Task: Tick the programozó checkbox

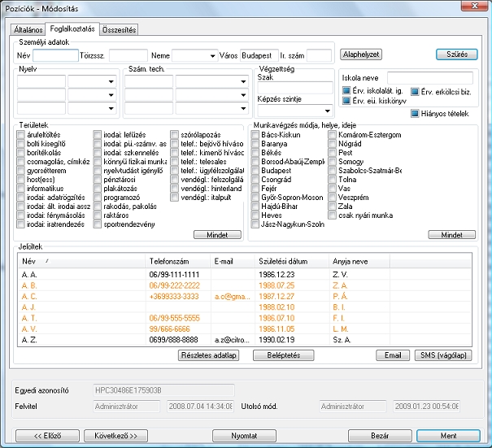Action: [98, 198]
